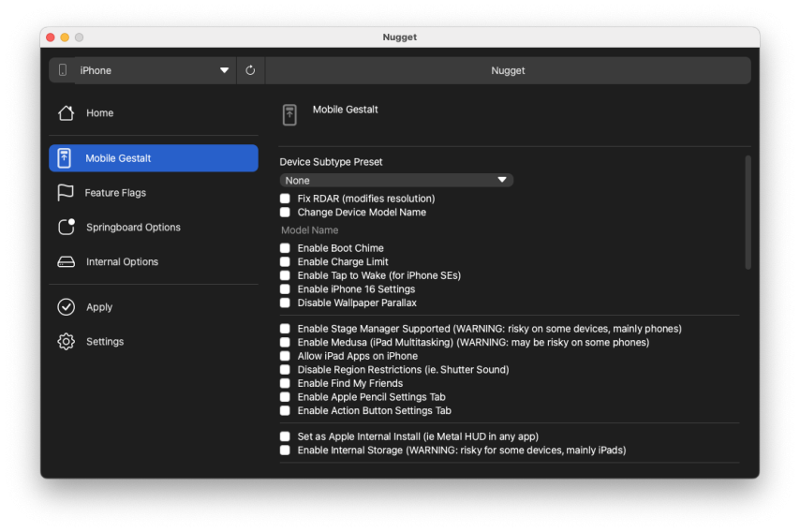
Task: Click the Nugget title bar button
Action: click(508, 70)
